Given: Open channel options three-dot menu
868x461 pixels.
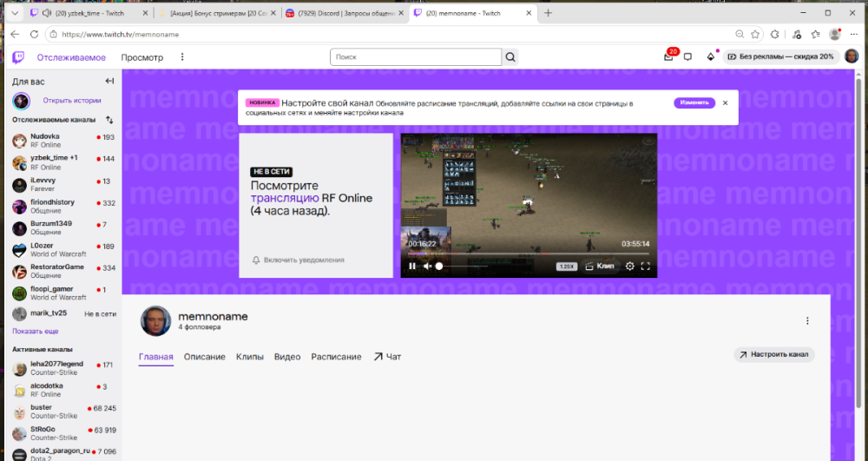Looking at the screenshot, I should [x=807, y=321].
